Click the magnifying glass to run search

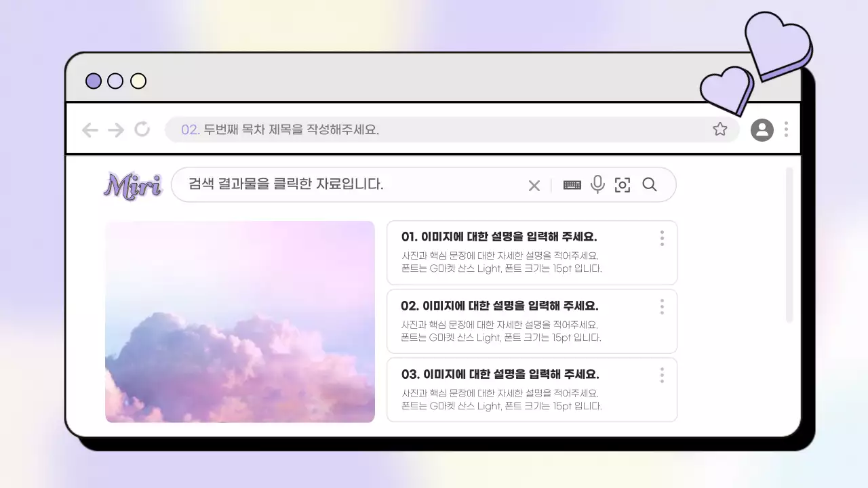[650, 184]
